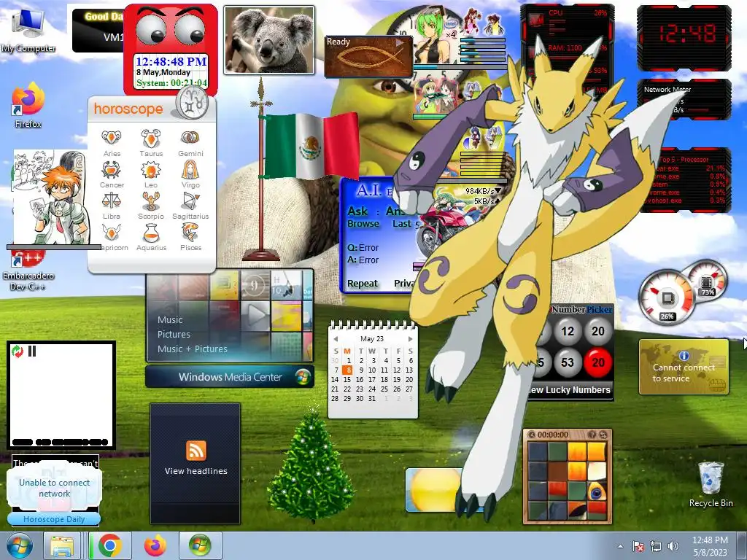Open the Recycle Bin
The width and height of the screenshot is (747, 560).
point(711,484)
